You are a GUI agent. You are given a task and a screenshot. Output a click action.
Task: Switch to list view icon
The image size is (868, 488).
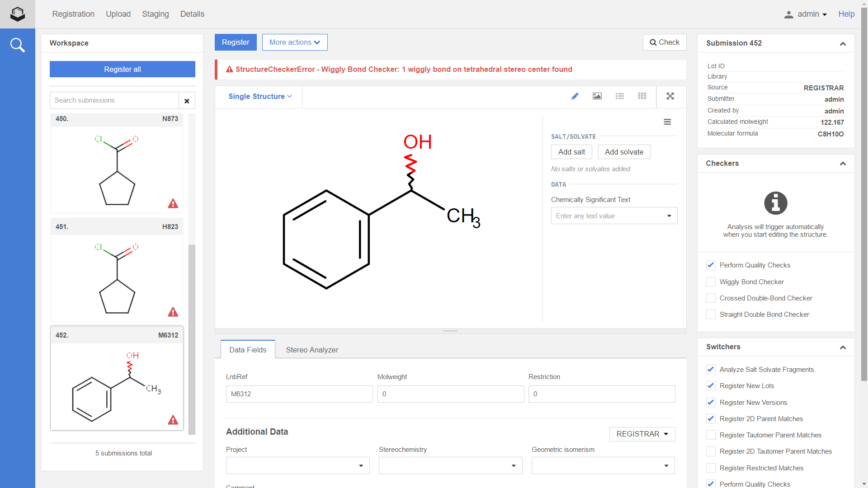click(620, 96)
